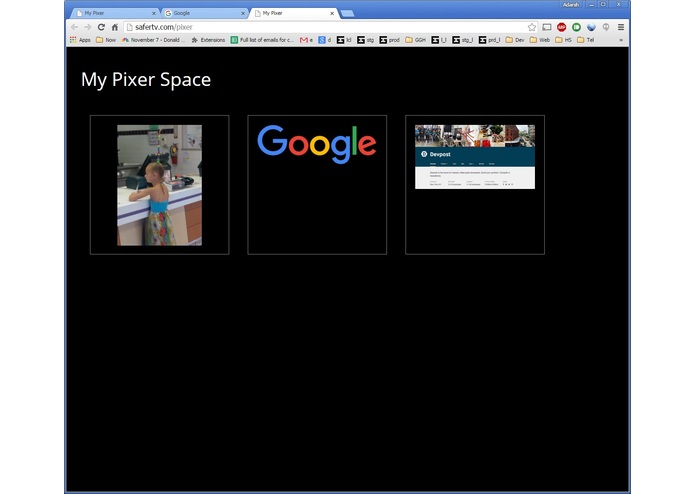Click the browser back arrow
This screenshot has width=695, height=494.
click(74, 27)
